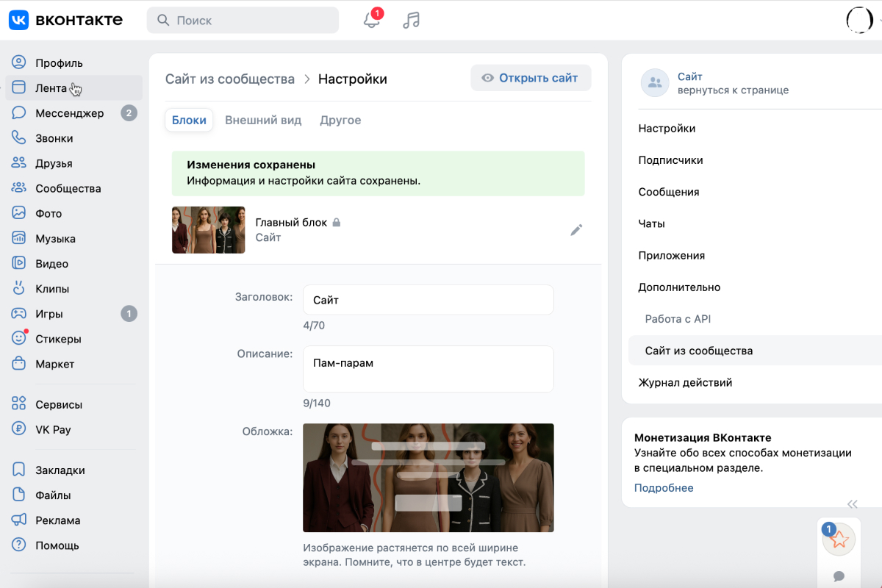
Task: Click the Мессенджер chat bubble icon
Action: point(19,113)
